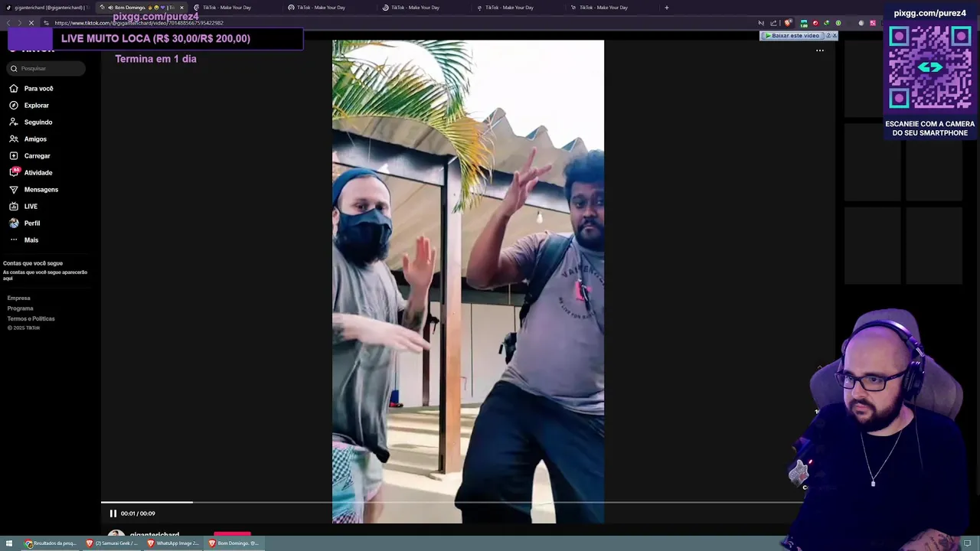Screen dimensions: 980x551
Task: Click the Programa footer link
Action: pyautogui.click(x=21, y=308)
